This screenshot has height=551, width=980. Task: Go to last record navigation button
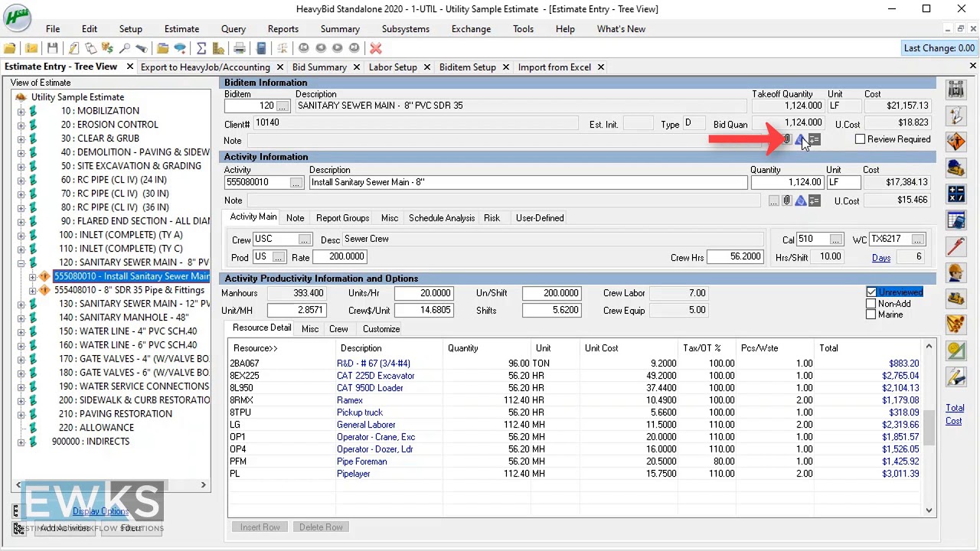[354, 48]
